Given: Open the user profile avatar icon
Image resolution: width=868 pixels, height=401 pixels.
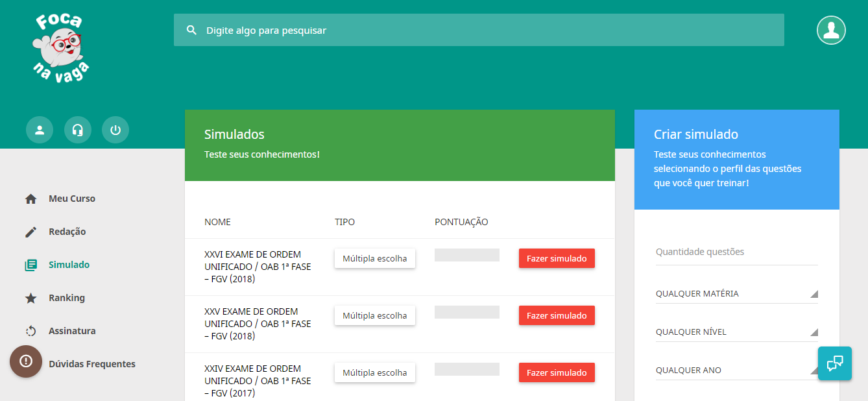Looking at the screenshot, I should (x=831, y=30).
